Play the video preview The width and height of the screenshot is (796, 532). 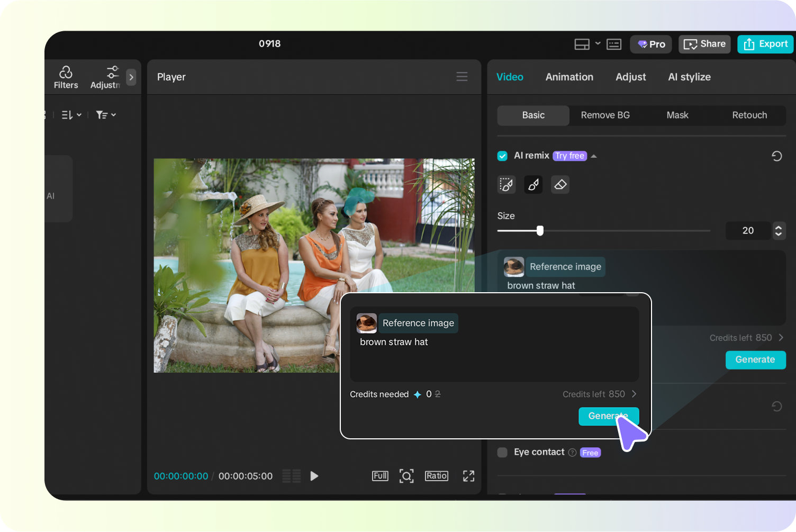(x=314, y=476)
